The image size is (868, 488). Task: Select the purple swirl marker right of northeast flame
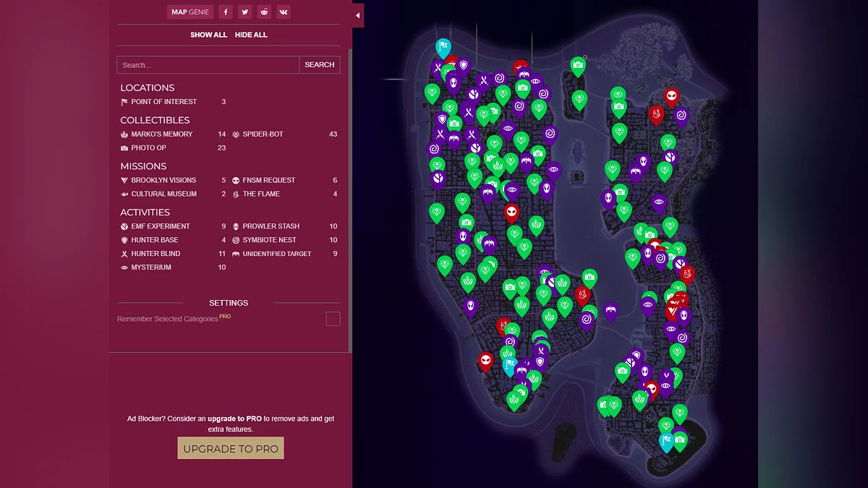tap(681, 116)
